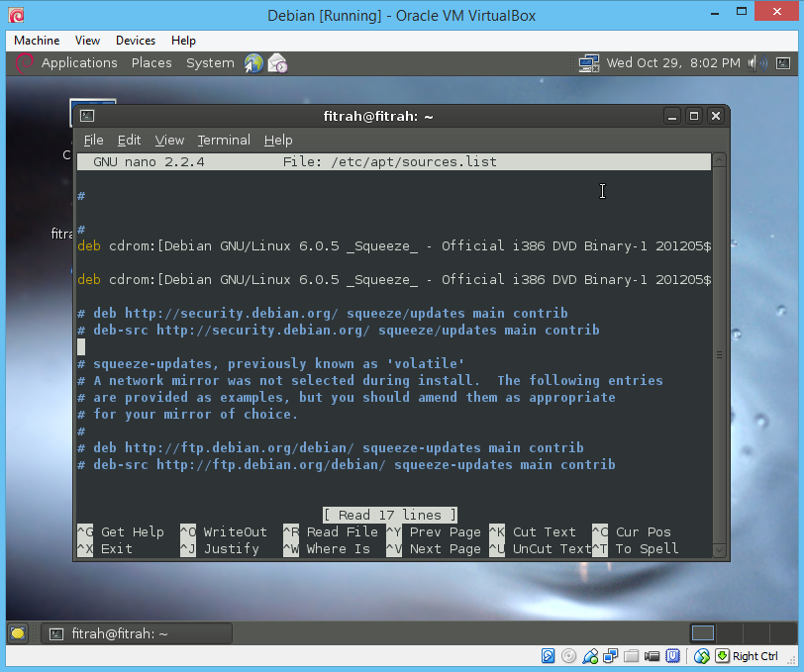Click the '^O WriteOut' nano shortcut
Image resolution: width=804 pixels, height=672 pixels.
pyautogui.click(x=224, y=532)
